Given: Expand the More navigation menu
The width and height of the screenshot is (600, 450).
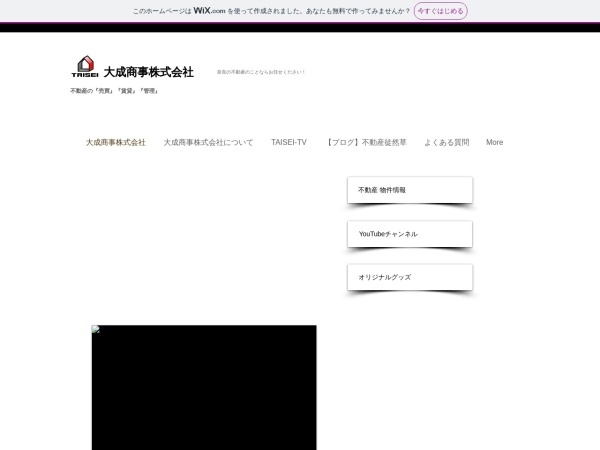Looking at the screenshot, I should point(494,142).
